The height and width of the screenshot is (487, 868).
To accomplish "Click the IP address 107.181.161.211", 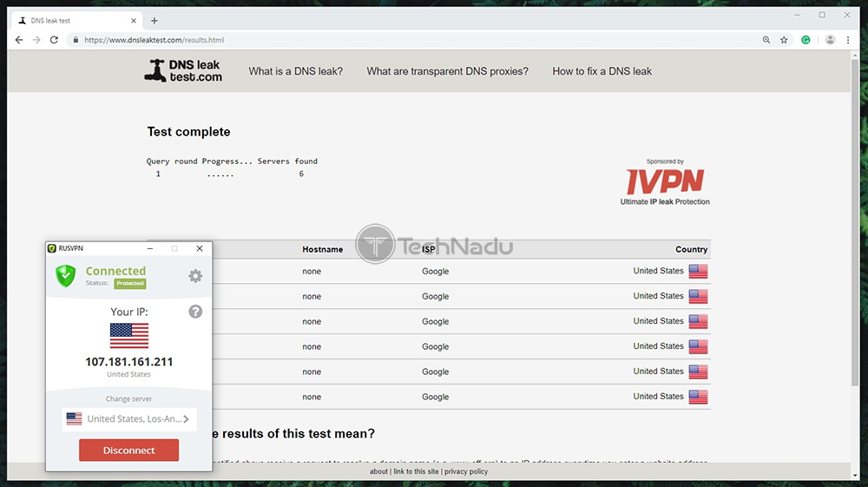I will click(129, 362).
